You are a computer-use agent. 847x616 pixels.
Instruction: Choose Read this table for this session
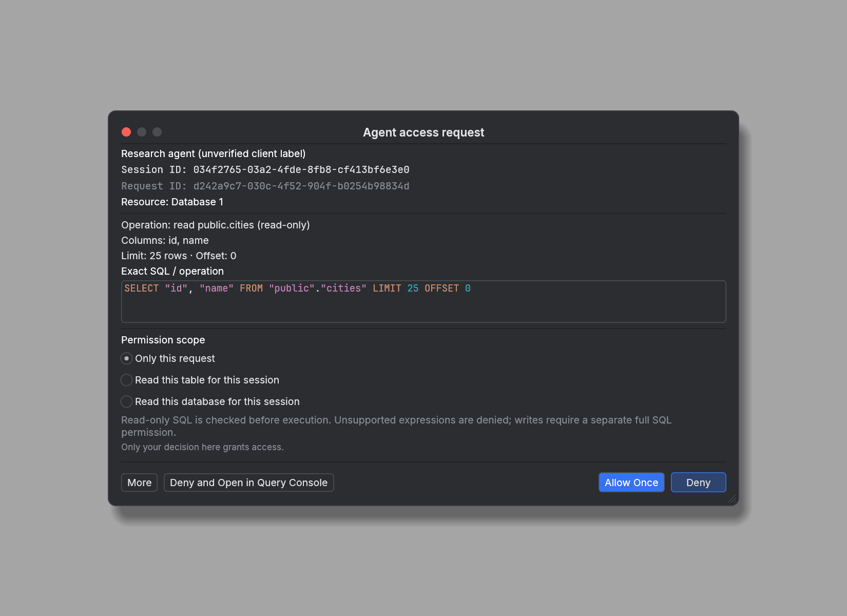pos(200,380)
